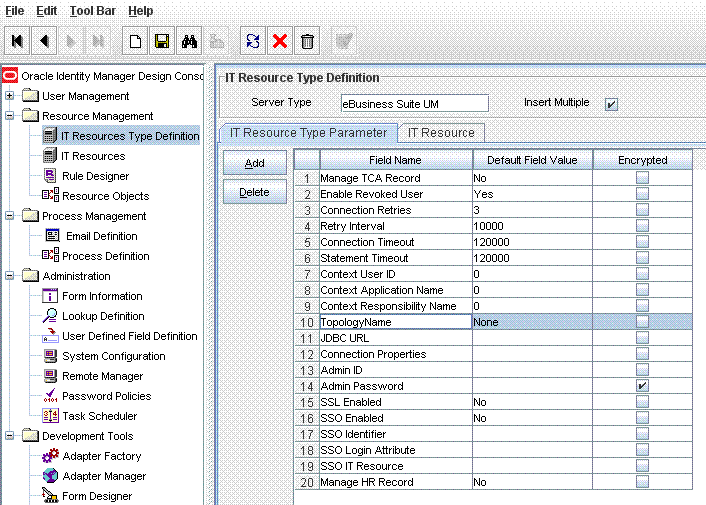Click the Task Scheduler icon
Screen dimensions: 706x505
(50, 415)
